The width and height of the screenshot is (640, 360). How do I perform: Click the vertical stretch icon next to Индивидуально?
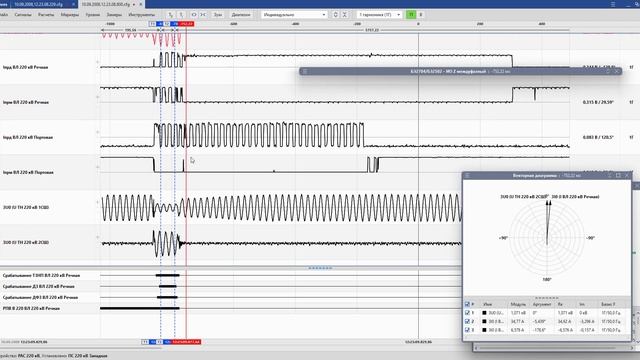click(335, 15)
